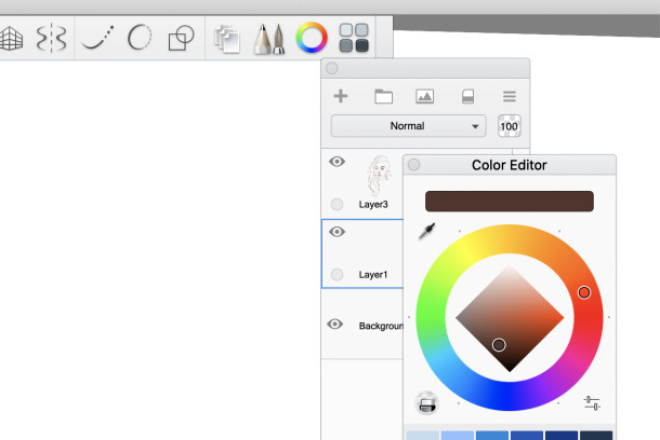Add a new layer with plus button
This screenshot has width=660, height=440.
point(341,97)
